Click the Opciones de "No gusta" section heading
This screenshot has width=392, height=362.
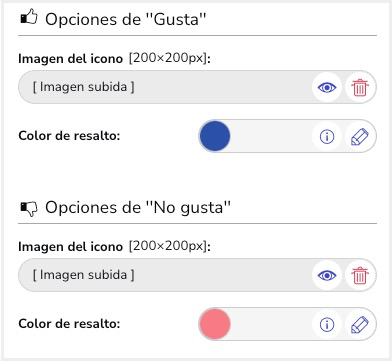(x=138, y=208)
